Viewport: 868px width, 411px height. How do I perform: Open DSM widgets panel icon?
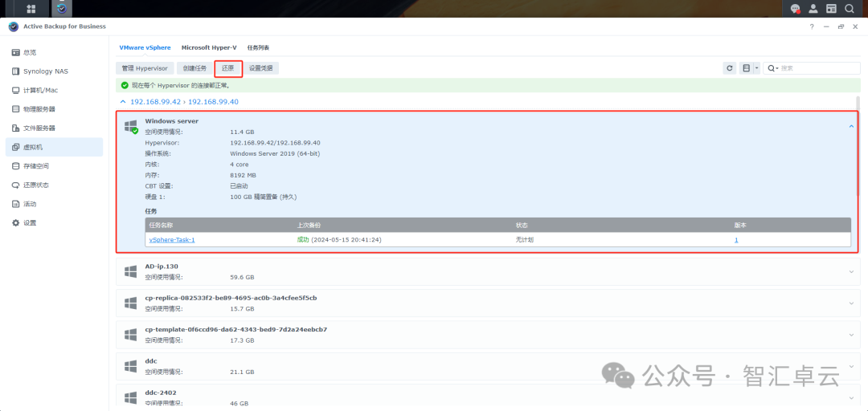coord(831,8)
